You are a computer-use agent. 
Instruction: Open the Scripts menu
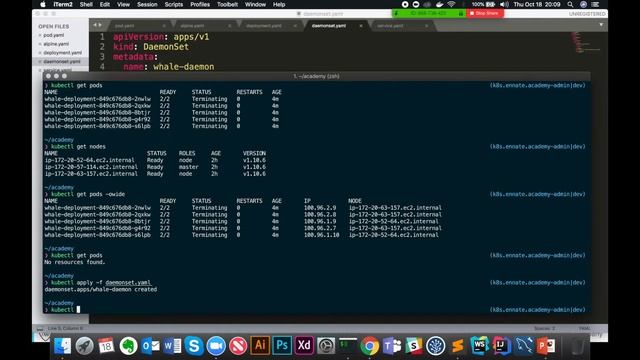173,4
